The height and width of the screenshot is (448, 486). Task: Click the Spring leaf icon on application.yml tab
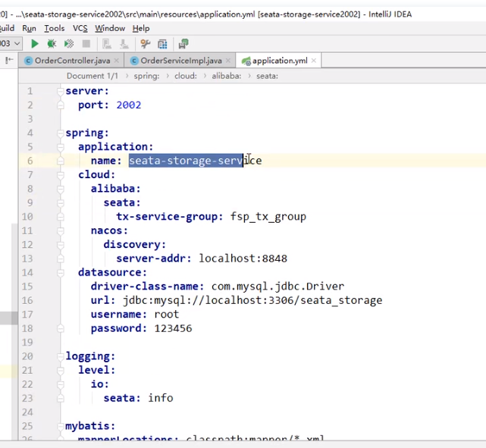[x=246, y=61]
